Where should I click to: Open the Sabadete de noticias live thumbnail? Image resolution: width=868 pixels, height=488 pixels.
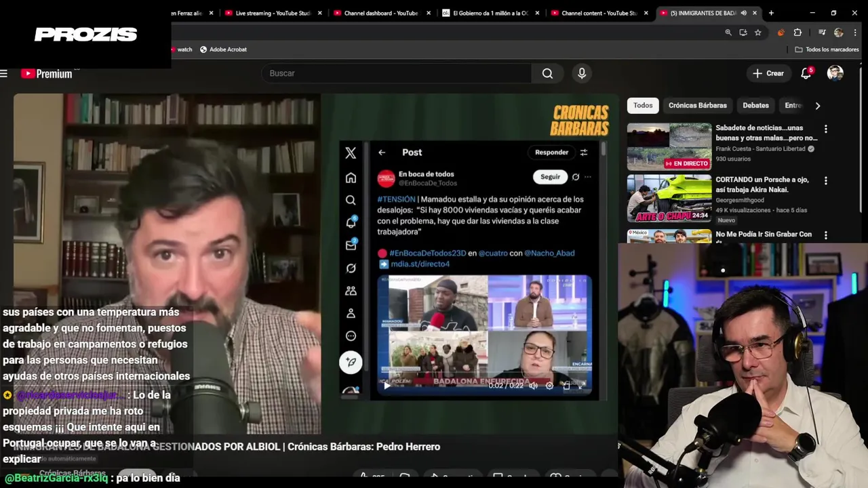click(x=669, y=146)
